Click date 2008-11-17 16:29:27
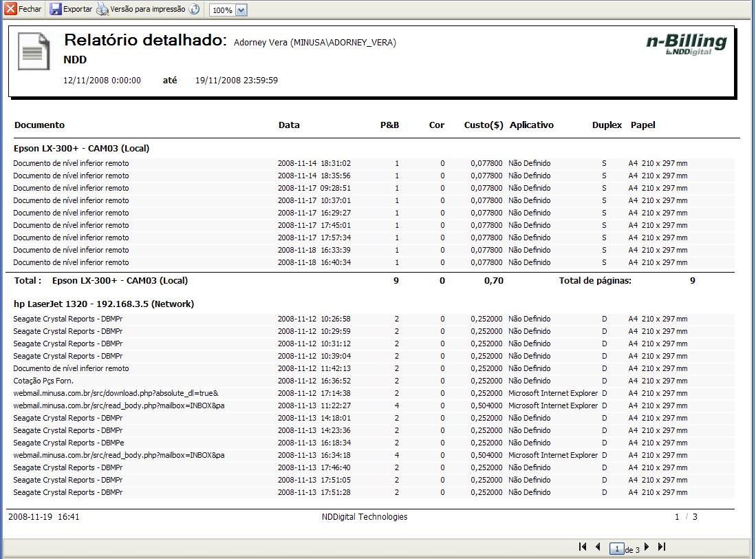This screenshot has width=756, height=559. [314, 213]
